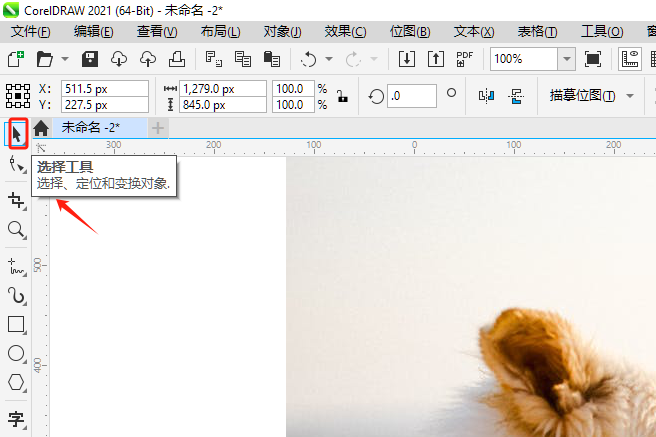Image resolution: width=656 pixels, height=437 pixels.
Task: Click the object origin grid icon
Action: coord(18,96)
